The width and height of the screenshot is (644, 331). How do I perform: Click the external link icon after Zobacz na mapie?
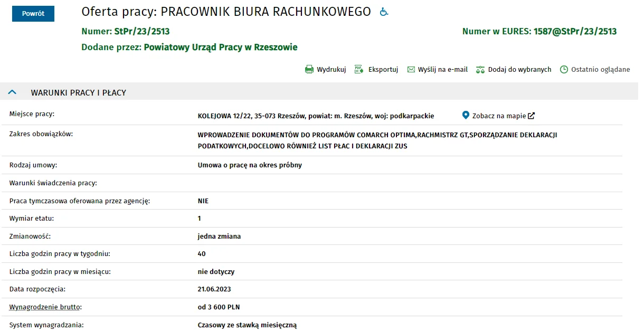[532, 116]
